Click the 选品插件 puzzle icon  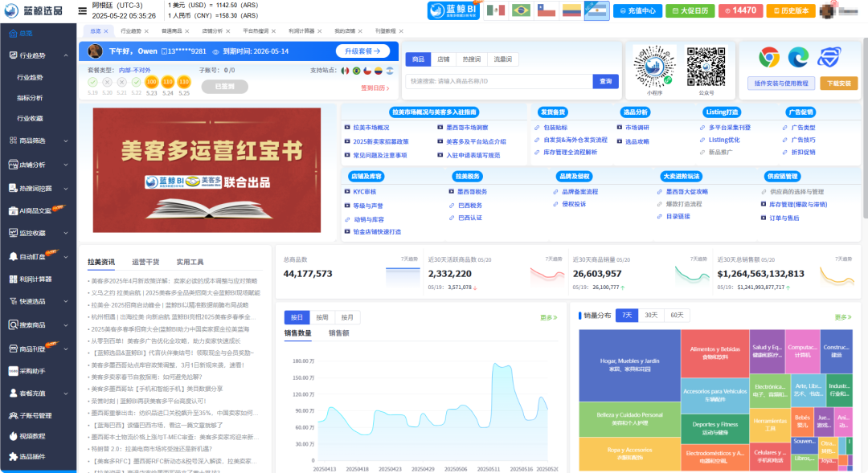14,456
